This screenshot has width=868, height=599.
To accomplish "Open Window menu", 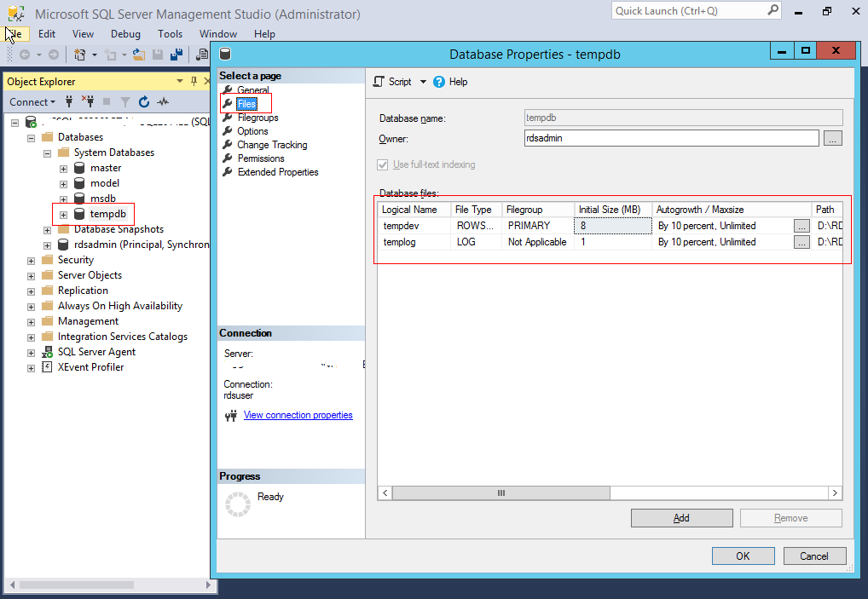I will tap(218, 34).
